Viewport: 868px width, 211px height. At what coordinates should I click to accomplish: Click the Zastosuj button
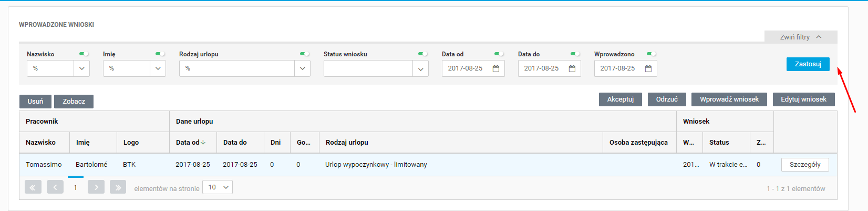click(808, 64)
